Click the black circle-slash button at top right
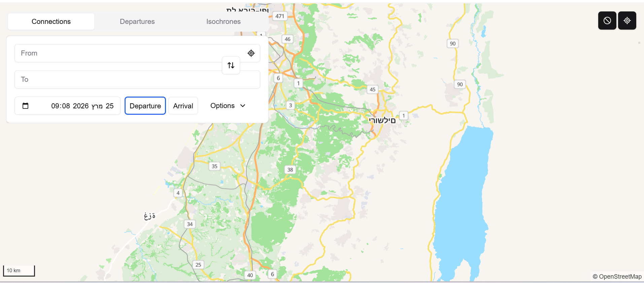Image resolution: width=644 pixels, height=283 pixels. point(607,21)
